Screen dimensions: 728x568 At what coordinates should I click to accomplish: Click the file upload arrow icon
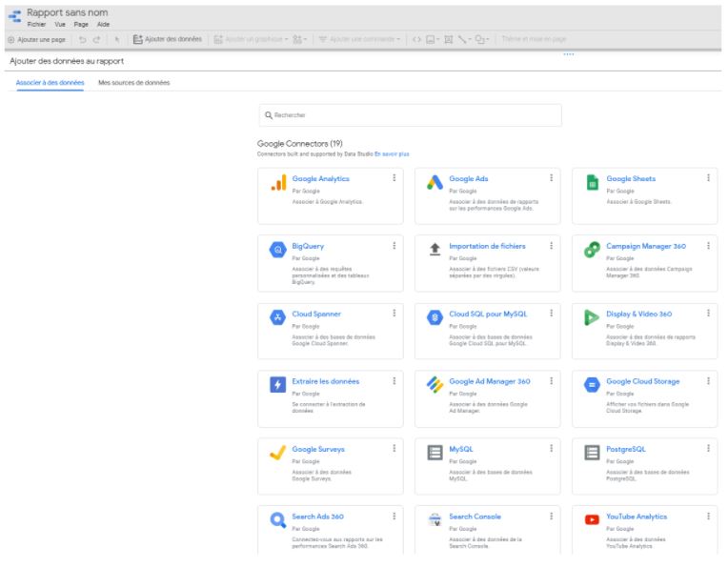(x=434, y=250)
